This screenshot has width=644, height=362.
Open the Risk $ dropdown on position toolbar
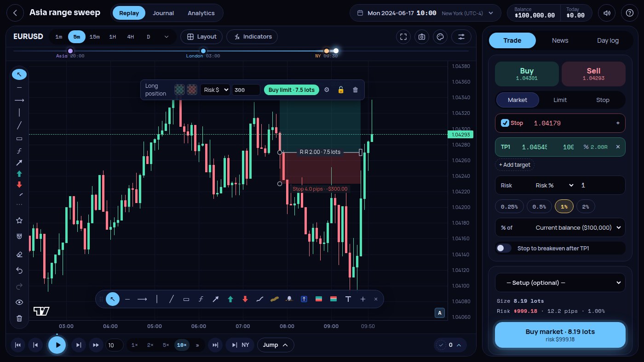pyautogui.click(x=215, y=90)
